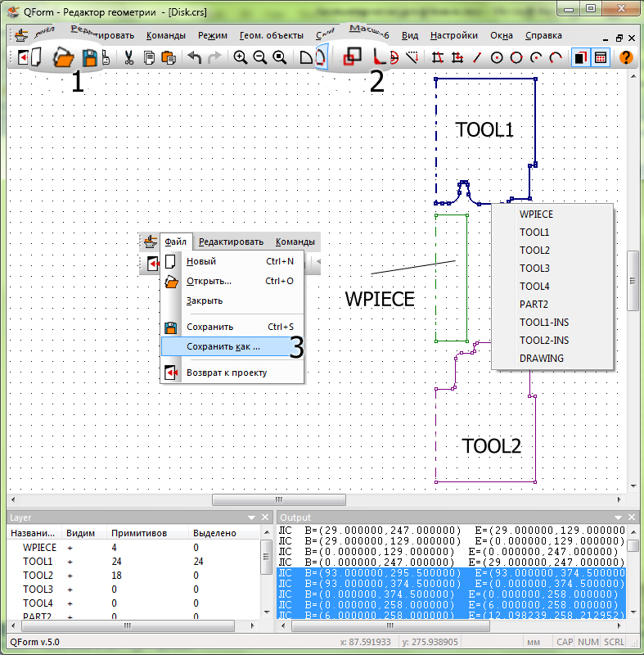The image size is (644, 655).
Task: Click the Output panel horizontal scrollbar thumb
Action: point(390,626)
